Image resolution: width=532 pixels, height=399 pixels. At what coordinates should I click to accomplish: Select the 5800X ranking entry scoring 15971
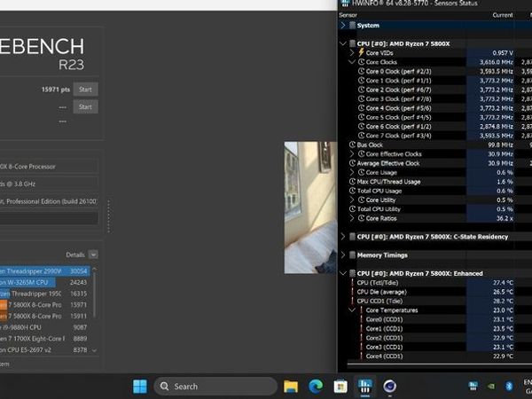pos(45,305)
